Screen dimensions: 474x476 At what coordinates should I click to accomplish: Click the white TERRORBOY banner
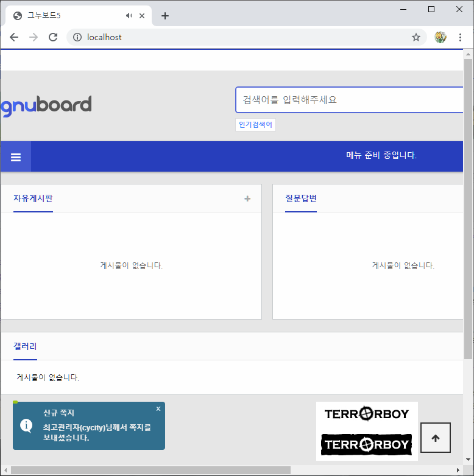367,414
